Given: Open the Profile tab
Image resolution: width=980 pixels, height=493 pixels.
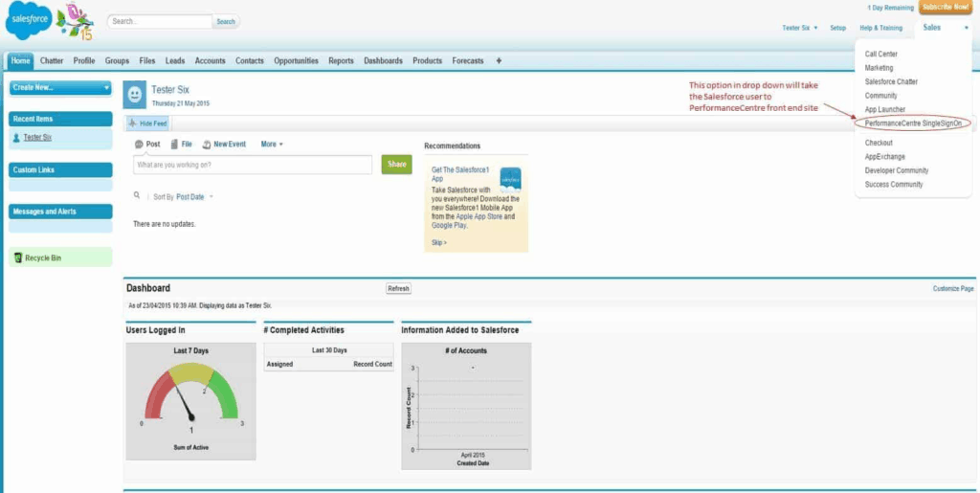Looking at the screenshot, I should pyautogui.click(x=84, y=60).
